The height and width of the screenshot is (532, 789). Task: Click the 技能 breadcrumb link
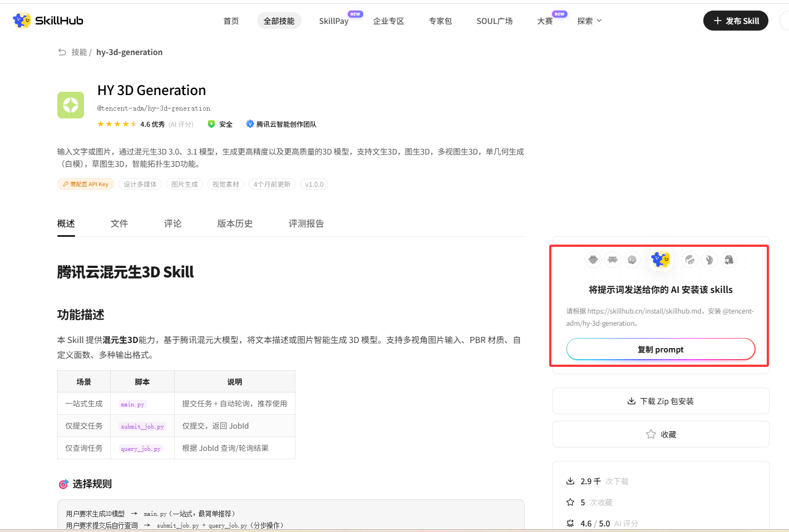79,52
